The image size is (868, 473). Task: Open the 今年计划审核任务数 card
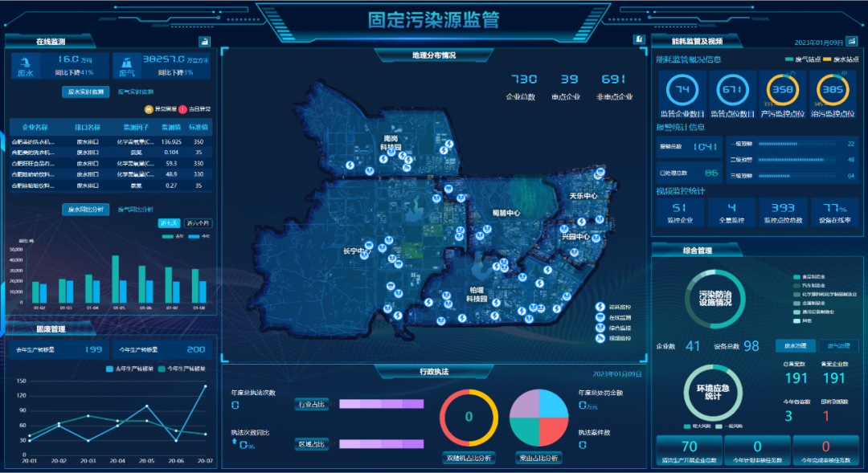pos(757,451)
